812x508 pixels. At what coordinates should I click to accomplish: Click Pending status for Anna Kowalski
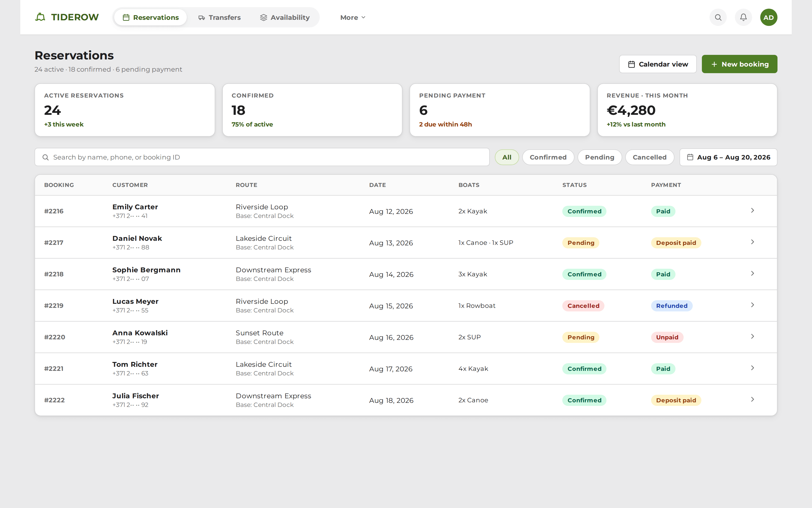[581, 337]
